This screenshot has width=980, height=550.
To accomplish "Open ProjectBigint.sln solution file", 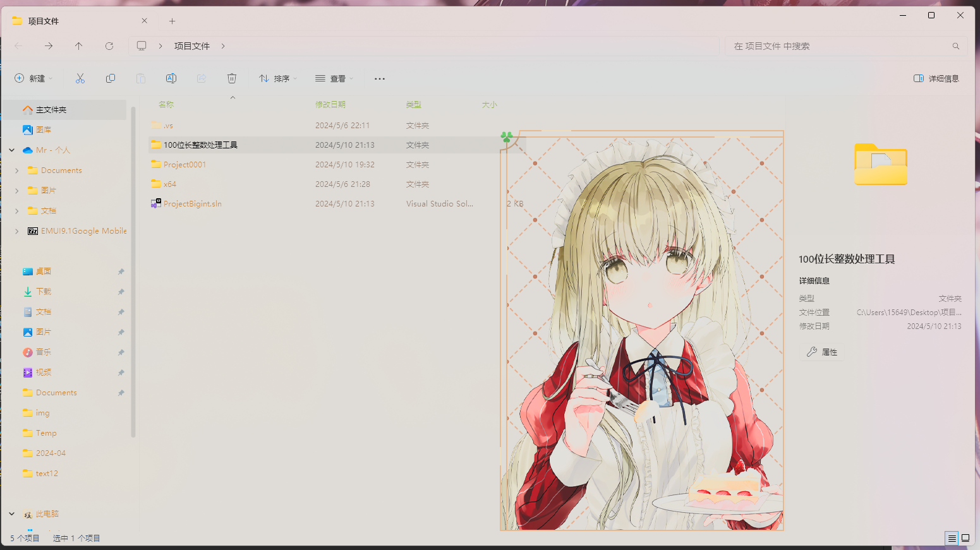I will coord(192,204).
